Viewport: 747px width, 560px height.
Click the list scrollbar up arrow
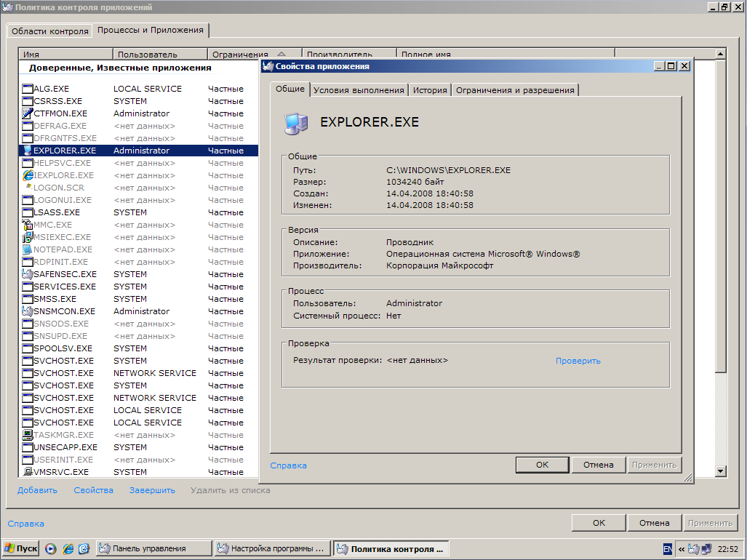pyautogui.click(x=720, y=54)
